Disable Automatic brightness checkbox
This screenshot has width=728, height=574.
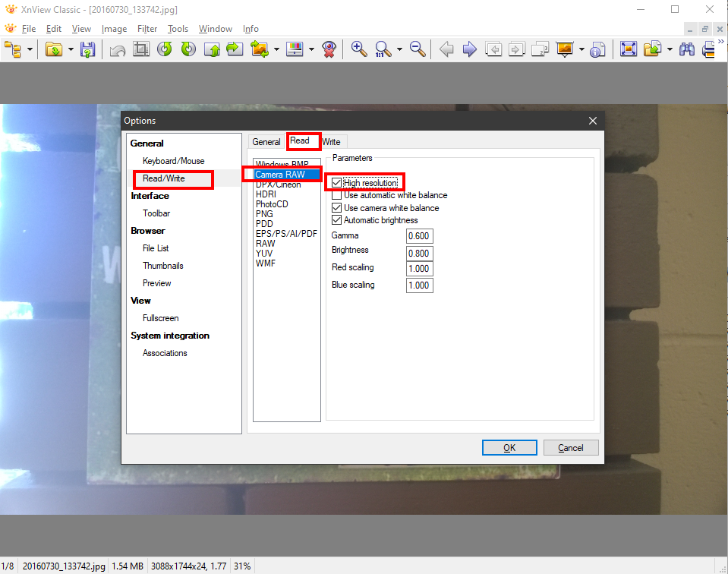click(x=337, y=220)
